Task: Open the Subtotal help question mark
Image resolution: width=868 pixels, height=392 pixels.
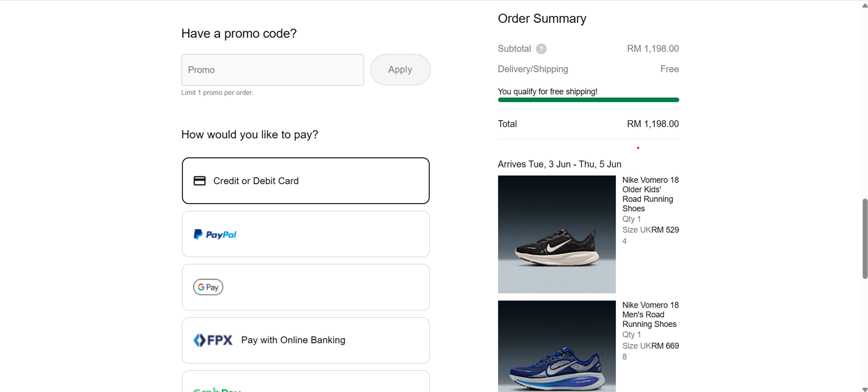Action: (x=542, y=49)
